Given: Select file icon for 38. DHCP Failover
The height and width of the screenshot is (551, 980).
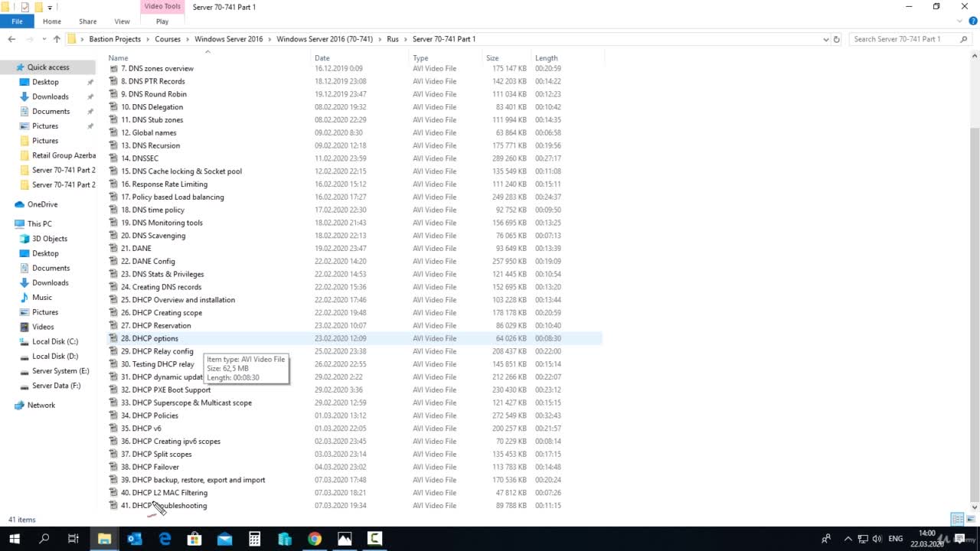Looking at the screenshot, I should click(x=113, y=467).
